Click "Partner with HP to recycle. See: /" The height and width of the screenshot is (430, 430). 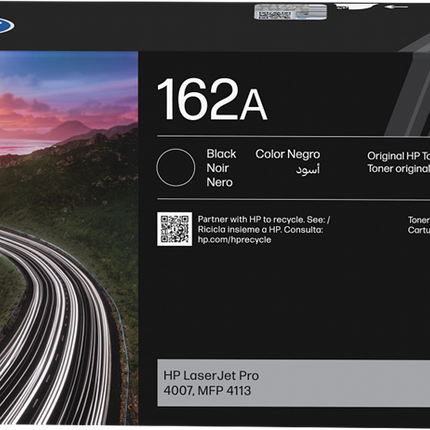264,219
